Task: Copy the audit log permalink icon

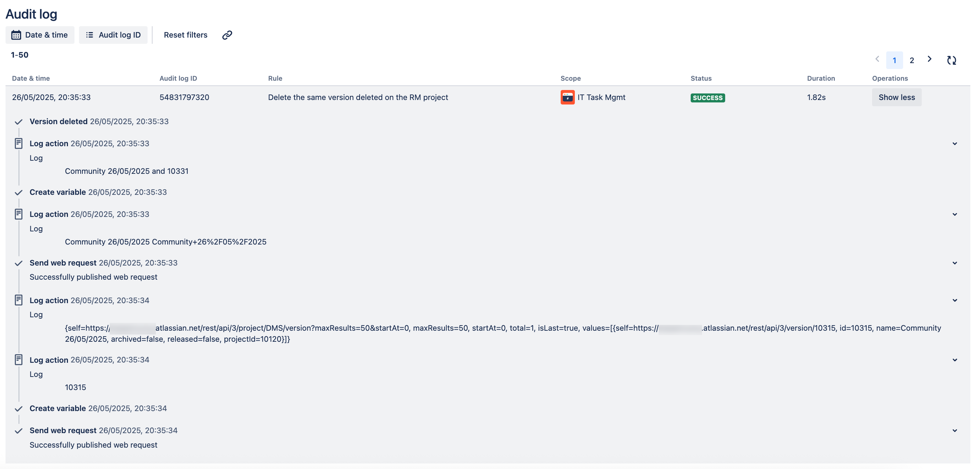Action: (x=227, y=34)
